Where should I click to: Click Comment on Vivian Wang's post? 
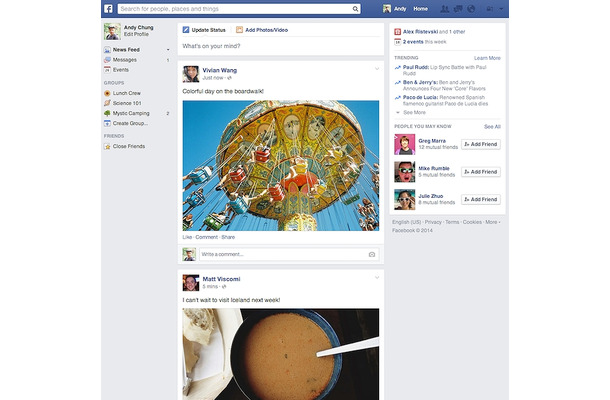(x=207, y=237)
